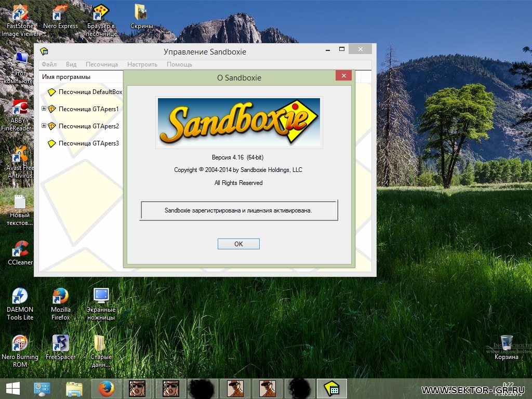532x399 pixels.
Task: Launch Mozilla Firefox from the desktop shortcut
Action: coord(60,304)
